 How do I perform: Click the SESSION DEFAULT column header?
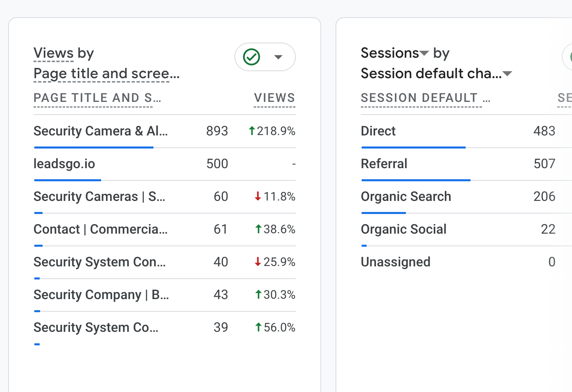click(x=425, y=98)
